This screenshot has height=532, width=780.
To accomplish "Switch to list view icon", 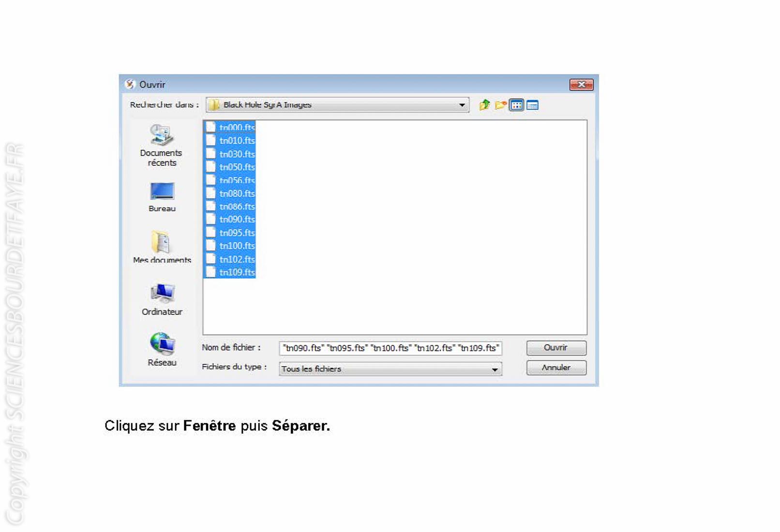I will coord(517,105).
